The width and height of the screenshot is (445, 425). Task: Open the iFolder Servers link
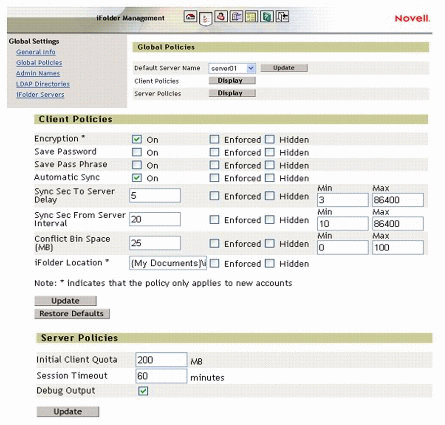[x=40, y=95]
